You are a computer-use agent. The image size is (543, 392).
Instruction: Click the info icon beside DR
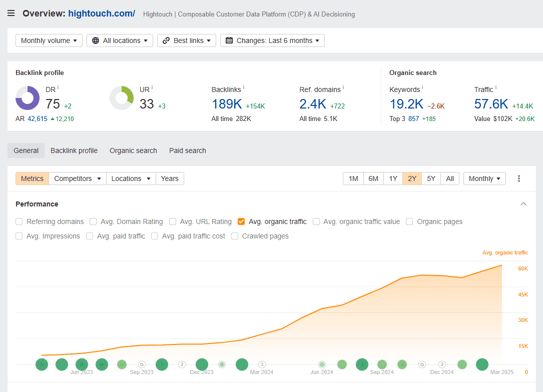point(58,87)
